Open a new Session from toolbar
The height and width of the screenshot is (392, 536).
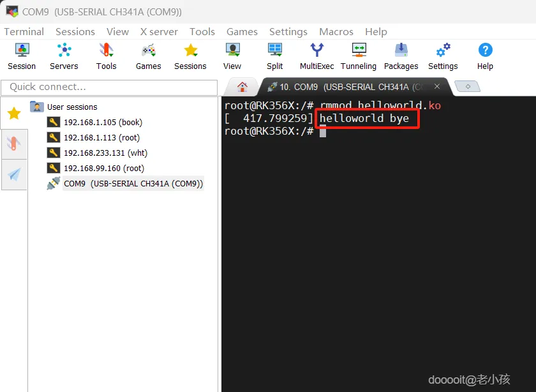22,56
